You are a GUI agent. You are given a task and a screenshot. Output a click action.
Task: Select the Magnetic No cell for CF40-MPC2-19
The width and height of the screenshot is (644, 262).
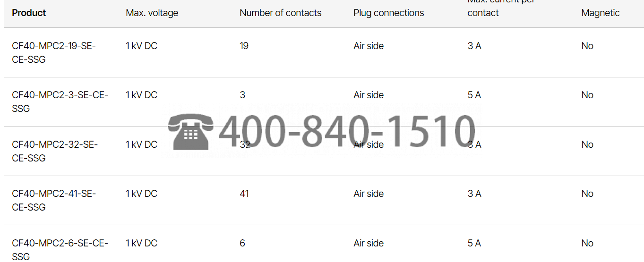click(587, 46)
